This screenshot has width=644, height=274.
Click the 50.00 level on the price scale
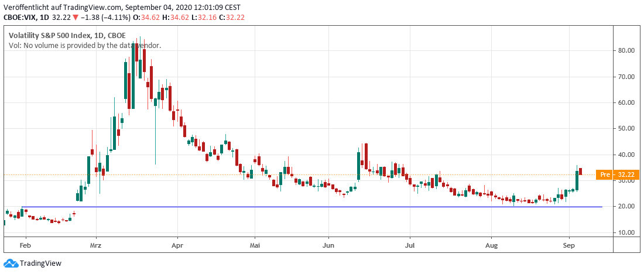pyautogui.click(x=626, y=128)
